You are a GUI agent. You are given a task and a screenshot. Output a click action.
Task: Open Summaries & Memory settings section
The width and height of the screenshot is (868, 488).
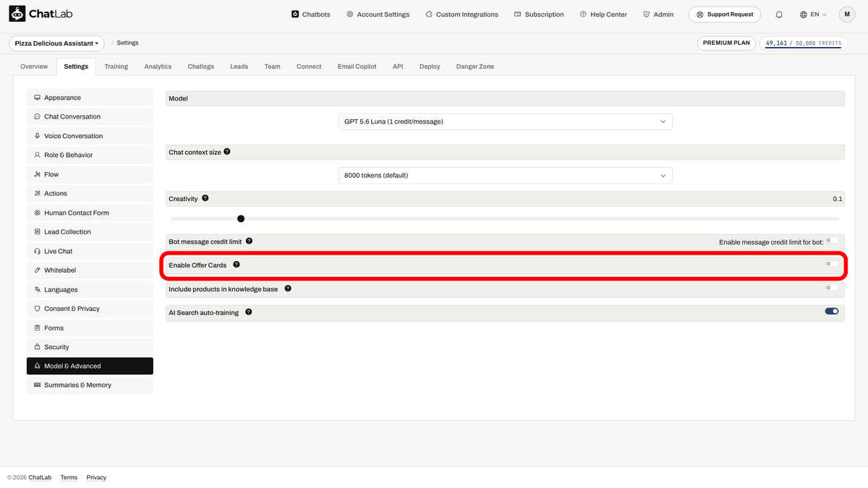click(x=90, y=385)
